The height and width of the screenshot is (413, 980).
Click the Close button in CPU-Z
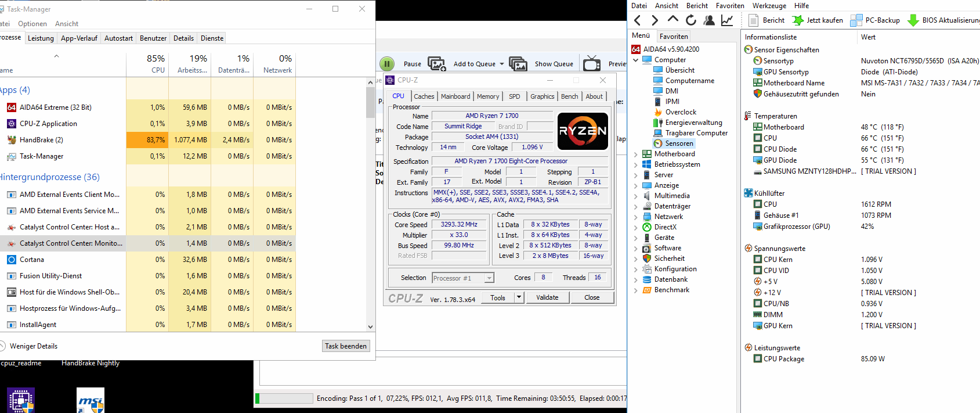point(592,297)
